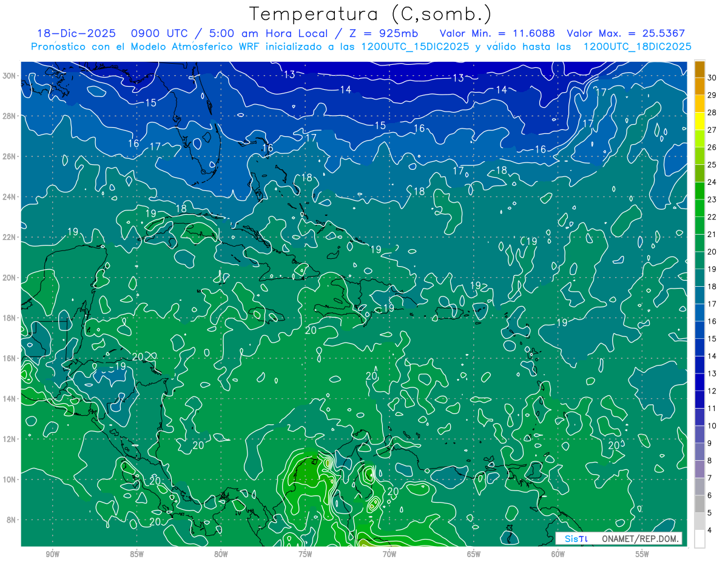Click the "65W" longitude axis label
728x562 pixels.
coord(474,554)
